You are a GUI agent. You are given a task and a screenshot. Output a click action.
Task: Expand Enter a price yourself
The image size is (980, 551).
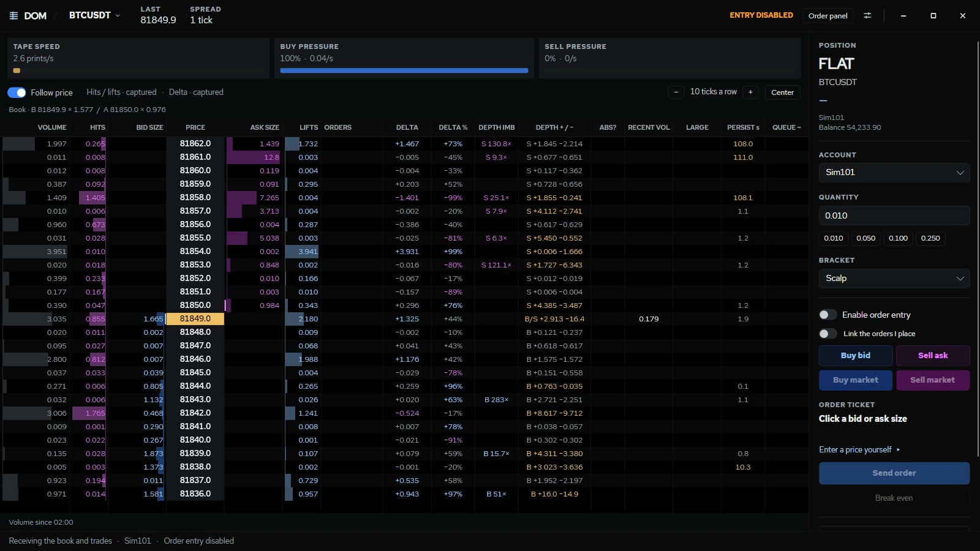point(859,449)
